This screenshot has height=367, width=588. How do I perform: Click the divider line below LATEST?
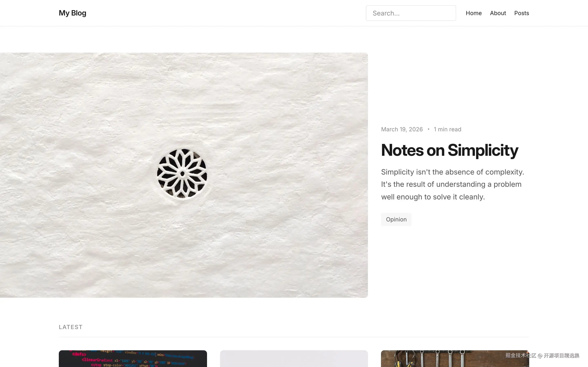click(x=294, y=337)
